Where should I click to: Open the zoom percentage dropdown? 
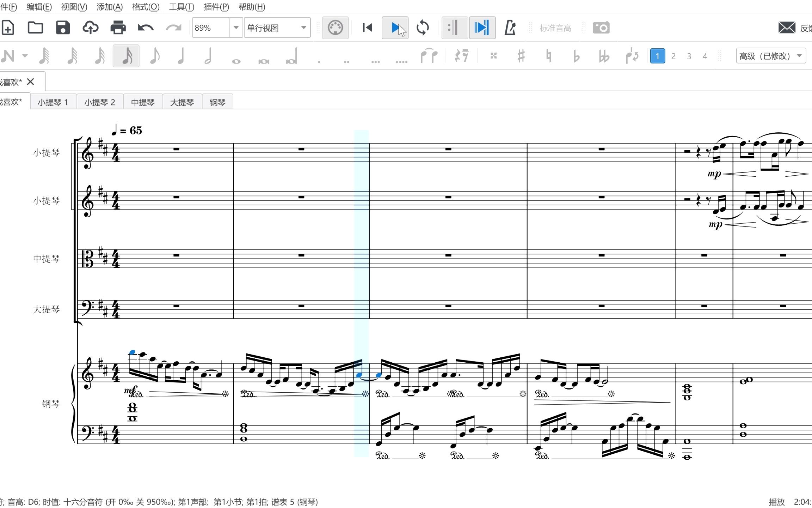pyautogui.click(x=236, y=28)
